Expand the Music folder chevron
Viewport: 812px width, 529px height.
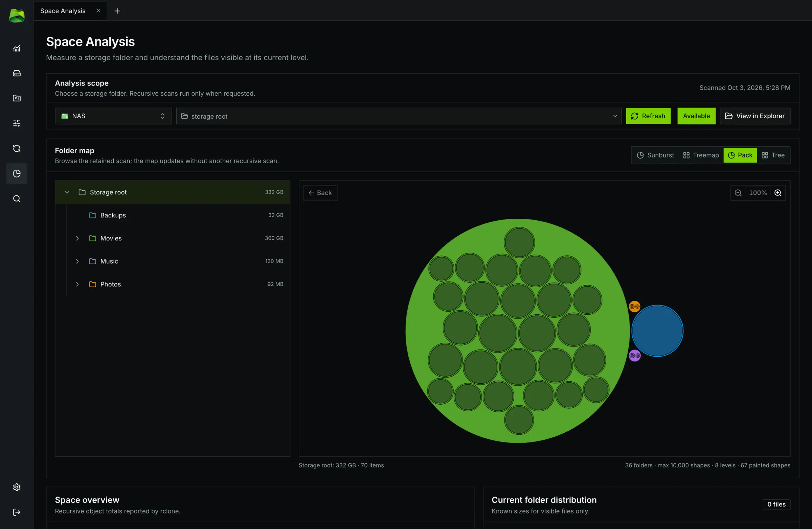(x=77, y=261)
